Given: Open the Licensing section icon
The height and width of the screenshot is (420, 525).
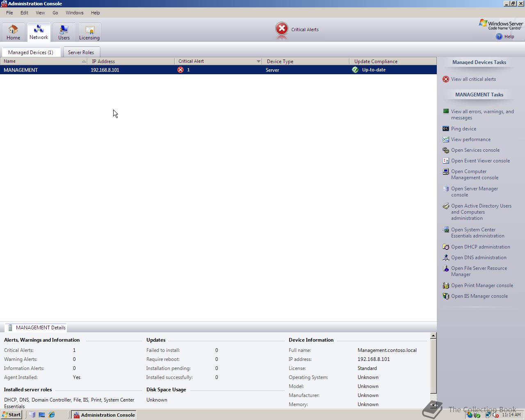Looking at the screenshot, I should tap(89, 30).
